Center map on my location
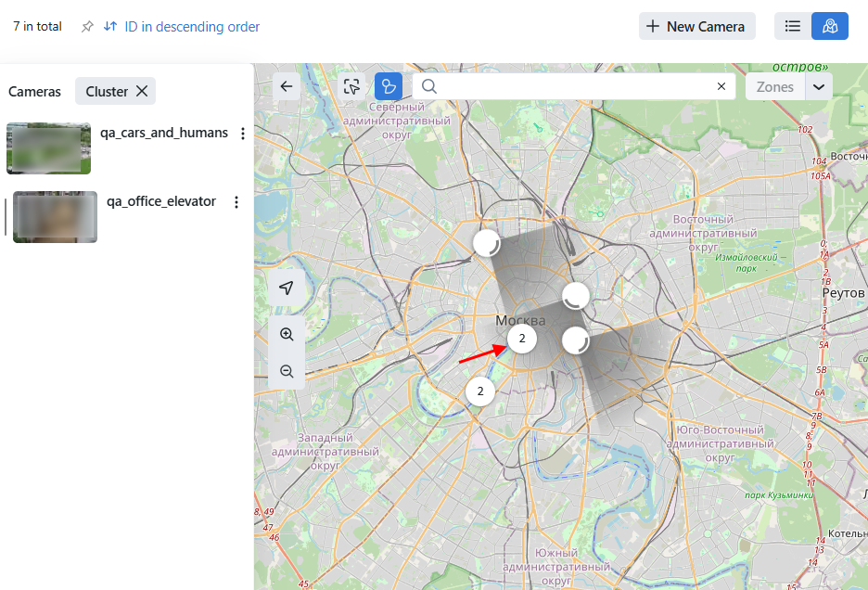 (287, 289)
